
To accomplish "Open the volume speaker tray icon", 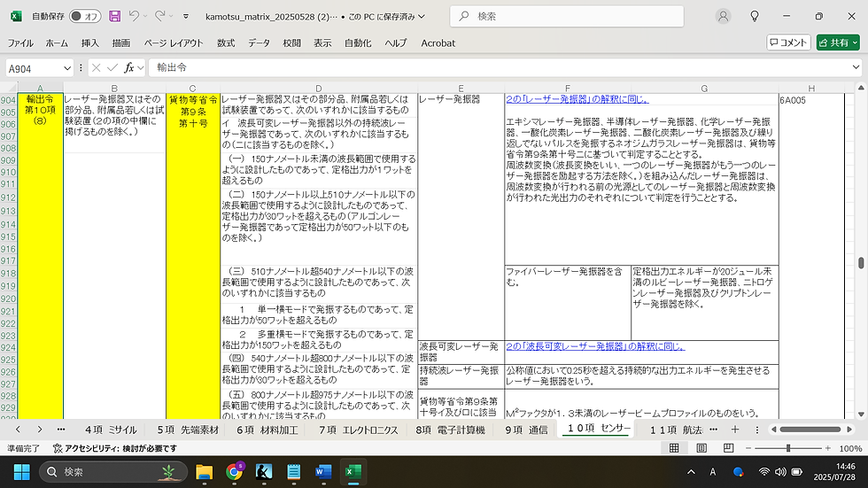I will 780,472.
